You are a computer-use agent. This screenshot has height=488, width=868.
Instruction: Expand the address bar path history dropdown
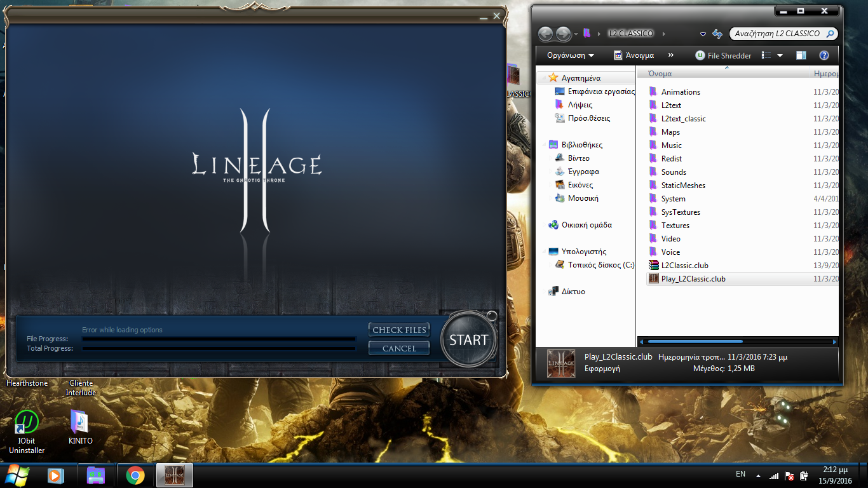[703, 34]
